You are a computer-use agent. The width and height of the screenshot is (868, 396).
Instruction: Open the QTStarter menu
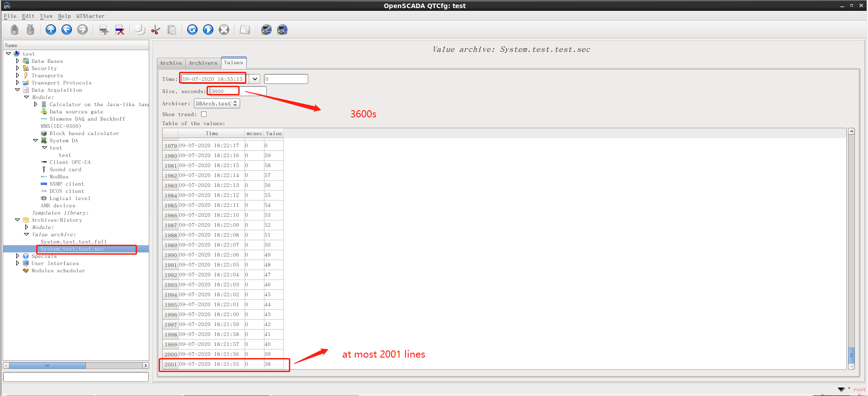(90, 16)
